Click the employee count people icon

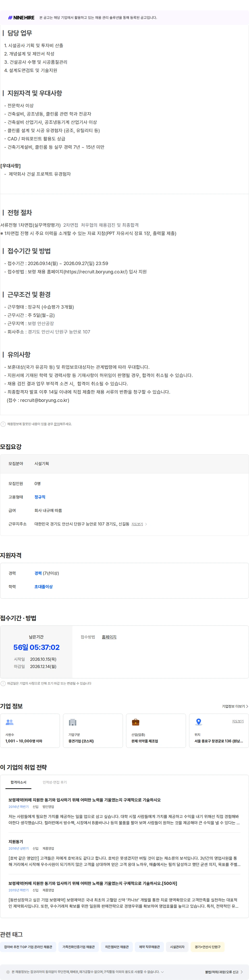click(10, 722)
